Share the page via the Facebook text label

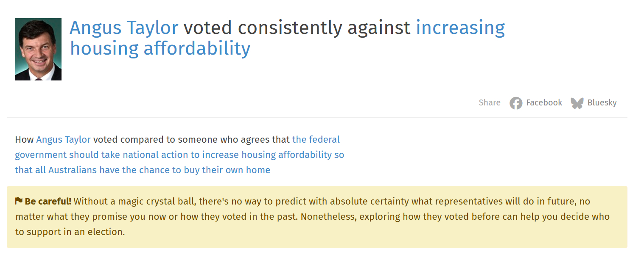(x=544, y=103)
